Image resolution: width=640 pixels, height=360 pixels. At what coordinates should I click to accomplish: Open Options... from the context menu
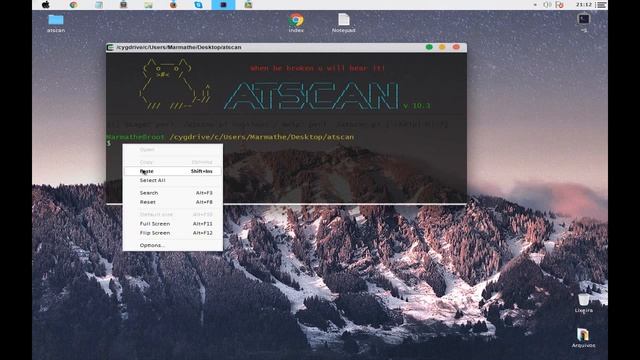[x=173, y=245]
